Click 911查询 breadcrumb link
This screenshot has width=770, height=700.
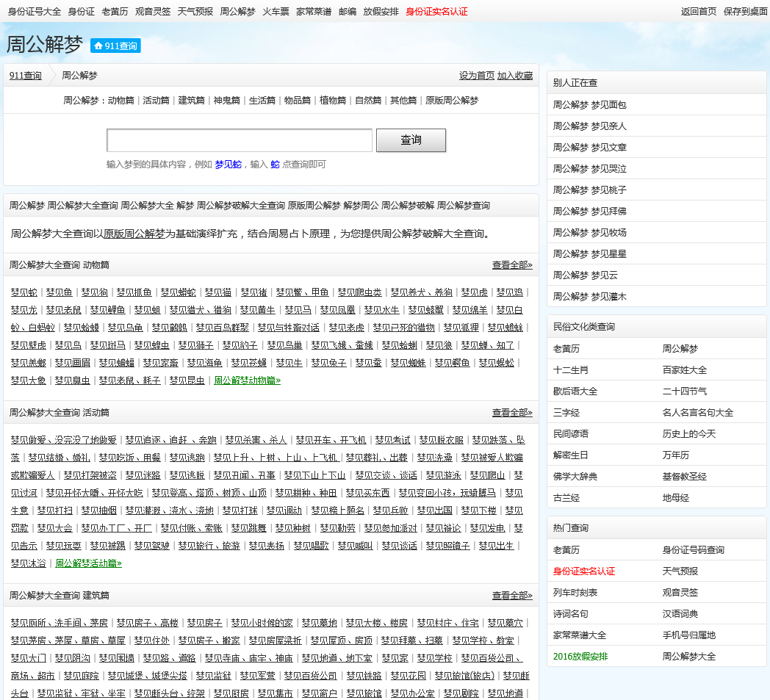pos(26,76)
